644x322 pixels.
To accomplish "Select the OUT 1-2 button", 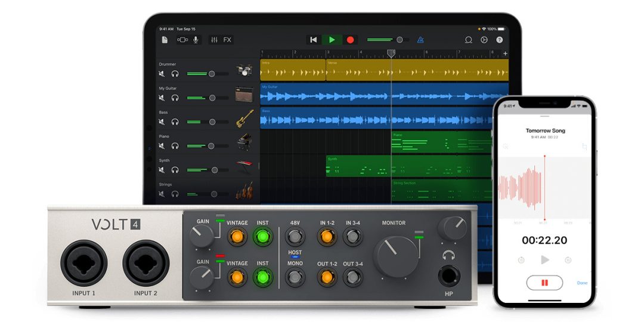I will [327, 277].
